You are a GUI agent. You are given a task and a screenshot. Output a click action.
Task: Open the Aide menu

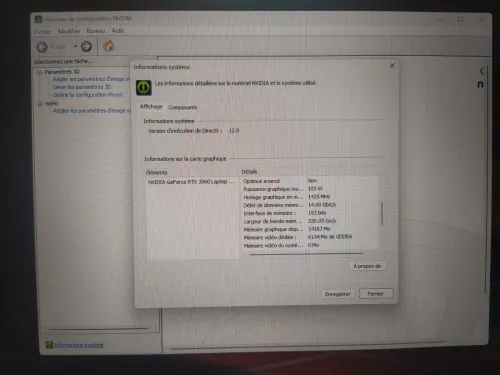pos(117,31)
